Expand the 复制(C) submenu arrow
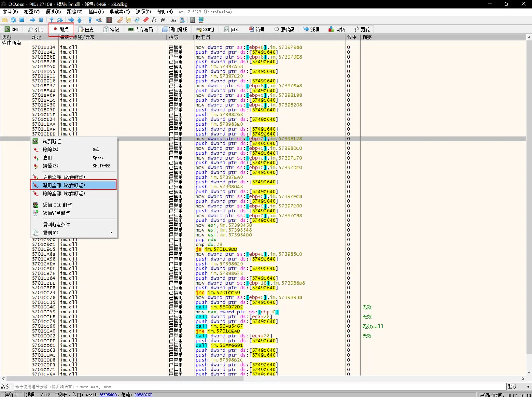 tap(111, 233)
